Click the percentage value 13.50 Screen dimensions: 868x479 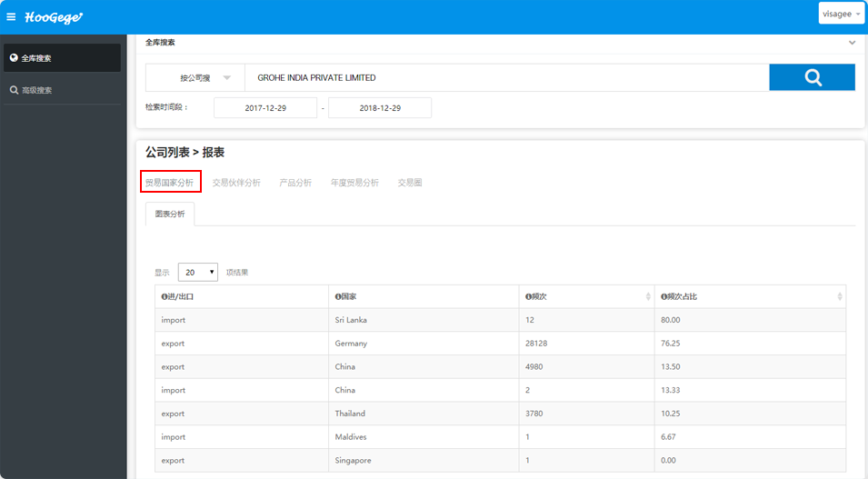click(671, 366)
